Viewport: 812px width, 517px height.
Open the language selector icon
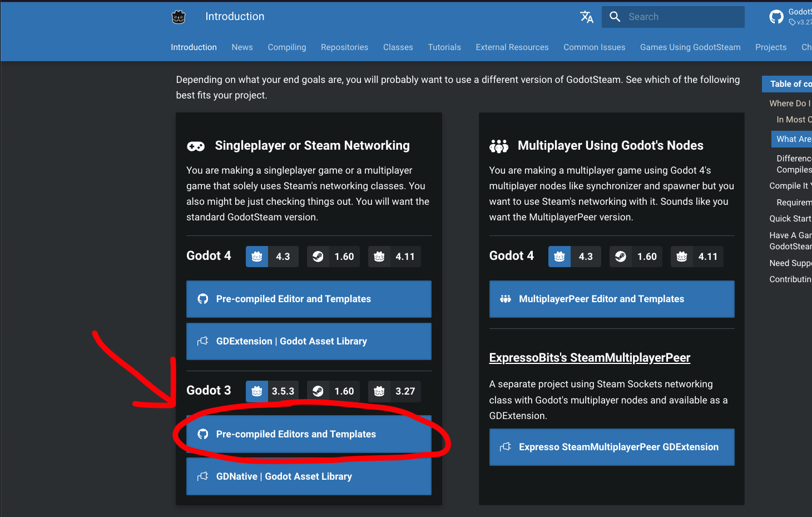tap(587, 17)
